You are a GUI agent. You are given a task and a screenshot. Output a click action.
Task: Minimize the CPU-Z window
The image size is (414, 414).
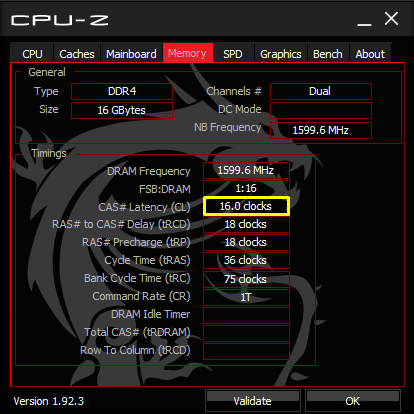(x=364, y=20)
